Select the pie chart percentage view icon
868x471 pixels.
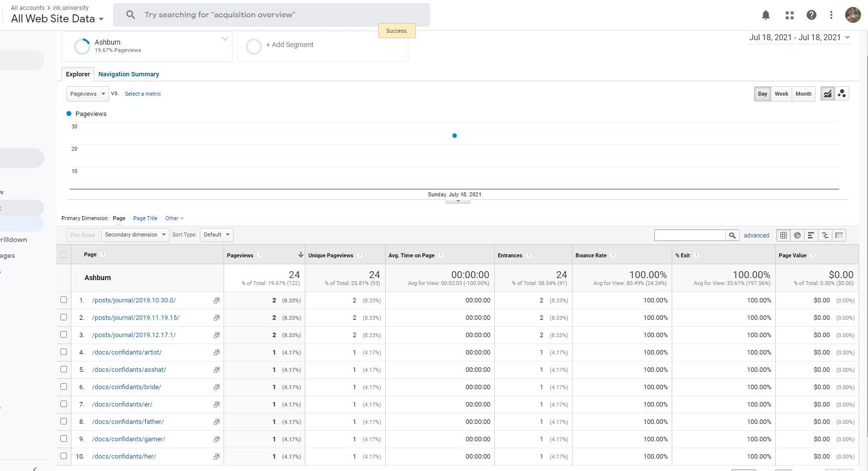tap(797, 235)
